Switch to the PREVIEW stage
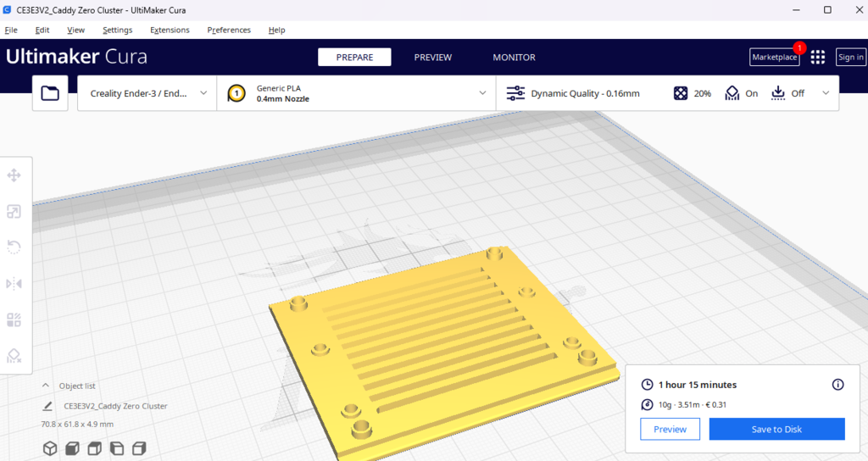The width and height of the screenshot is (868, 461). coord(433,57)
